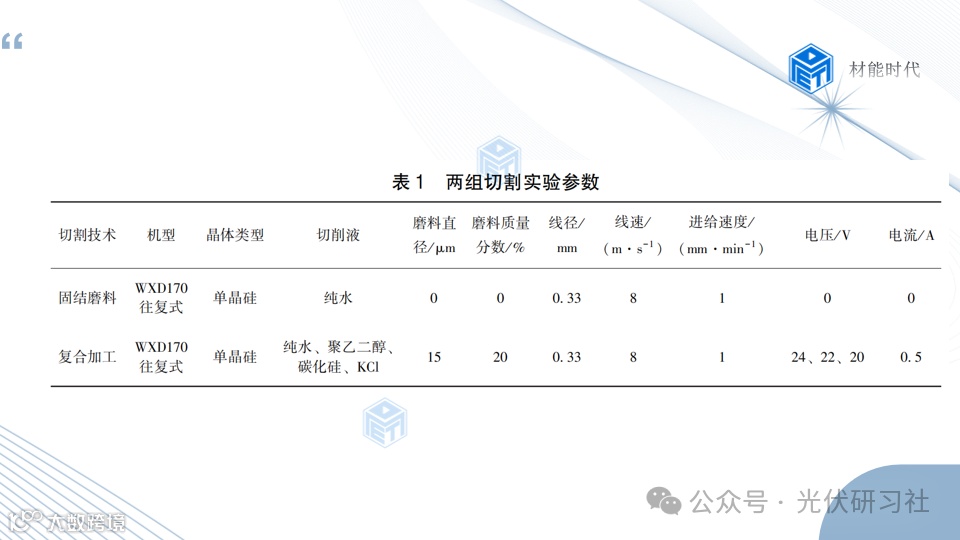Click feed speed 1 in 复合加工 row
Image resolution: width=960 pixels, height=540 pixels.
(722, 357)
